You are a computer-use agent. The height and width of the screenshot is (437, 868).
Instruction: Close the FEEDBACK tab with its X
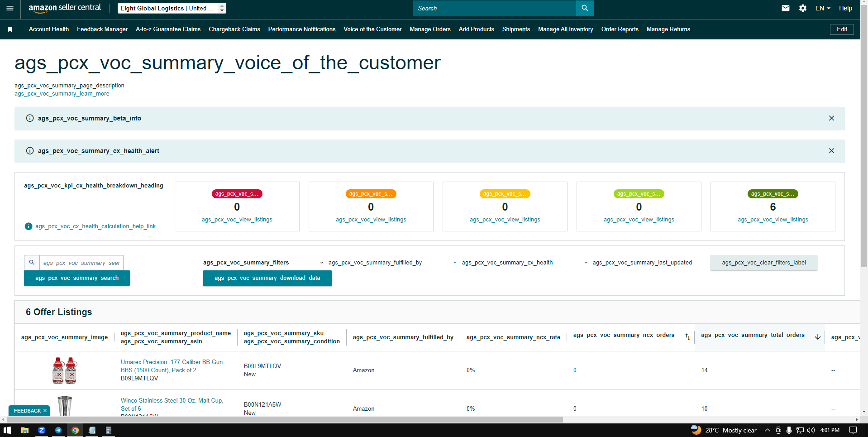(45, 411)
